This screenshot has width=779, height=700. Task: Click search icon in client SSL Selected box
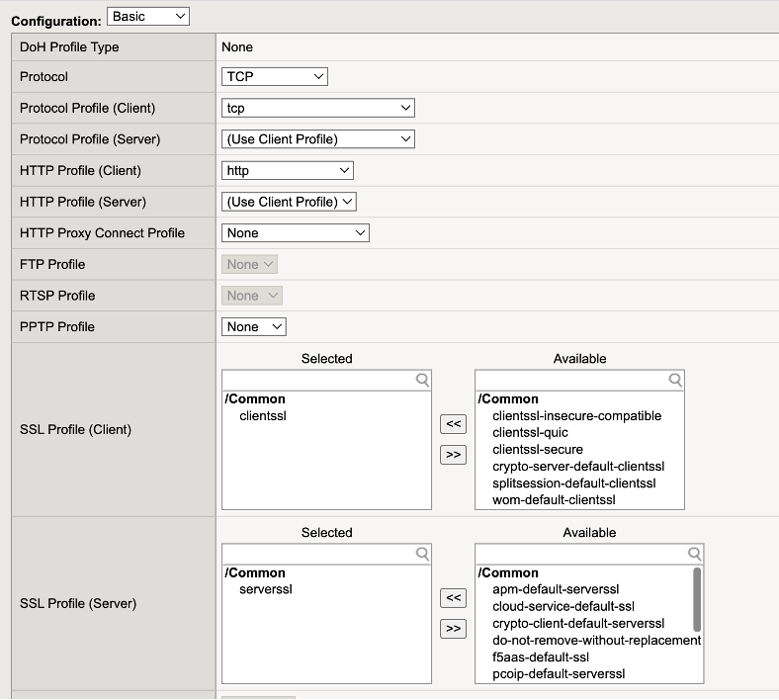[x=422, y=380]
